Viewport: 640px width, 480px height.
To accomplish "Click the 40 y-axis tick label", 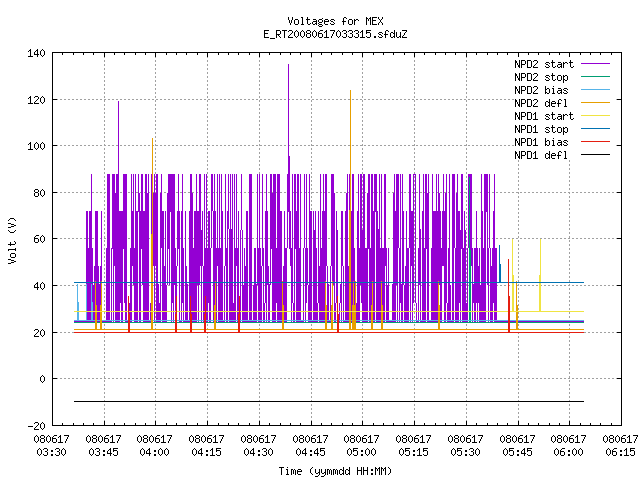I will pyautogui.click(x=40, y=286).
